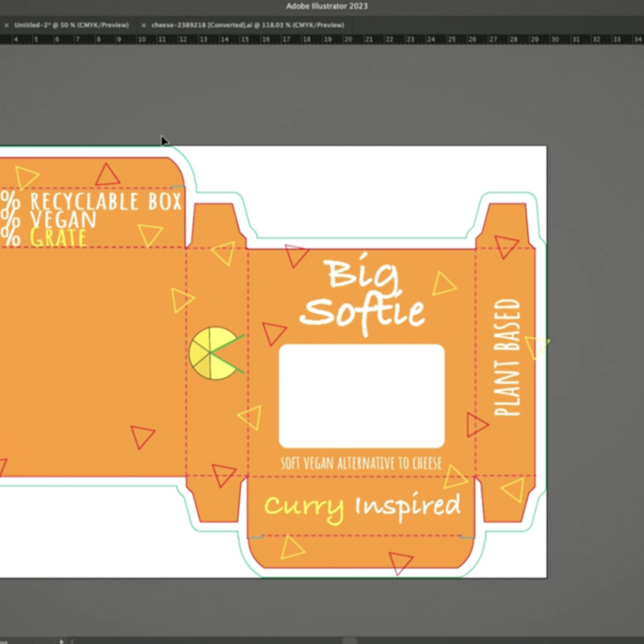The height and width of the screenshot is (644, 644).
Task: Click the white "Inspired" word
Action: click(407, 505)
